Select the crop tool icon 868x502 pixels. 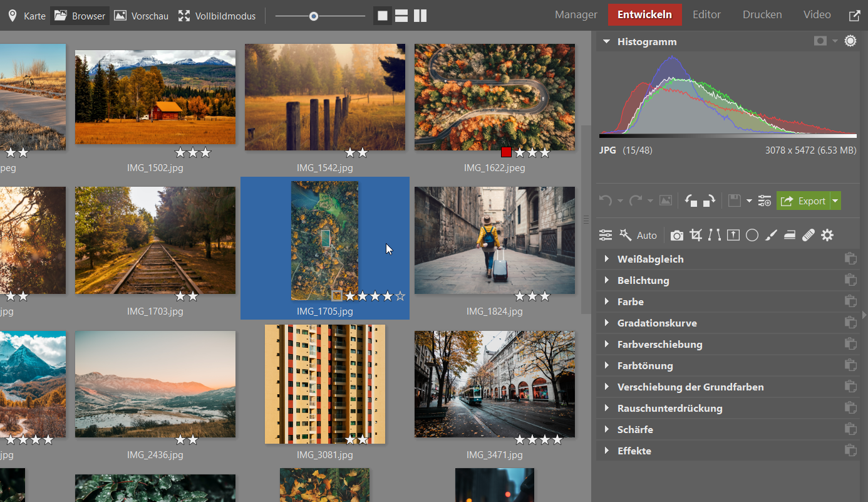click(x=695, y=235)
